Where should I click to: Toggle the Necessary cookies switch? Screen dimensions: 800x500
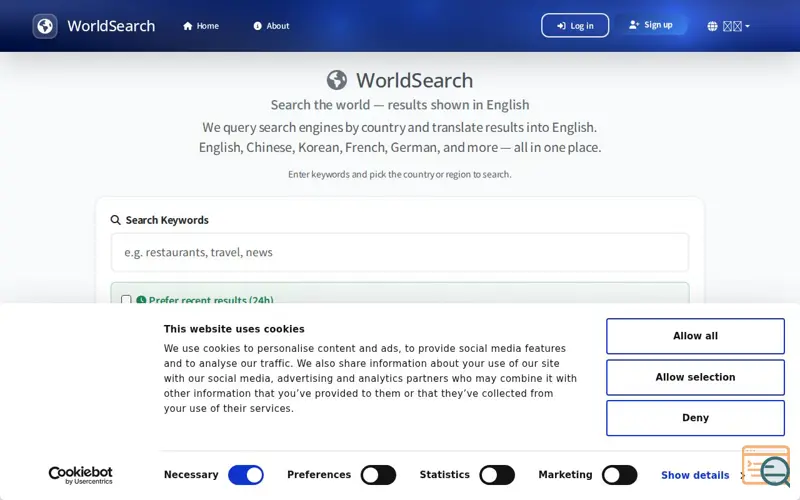pos(246,475)
